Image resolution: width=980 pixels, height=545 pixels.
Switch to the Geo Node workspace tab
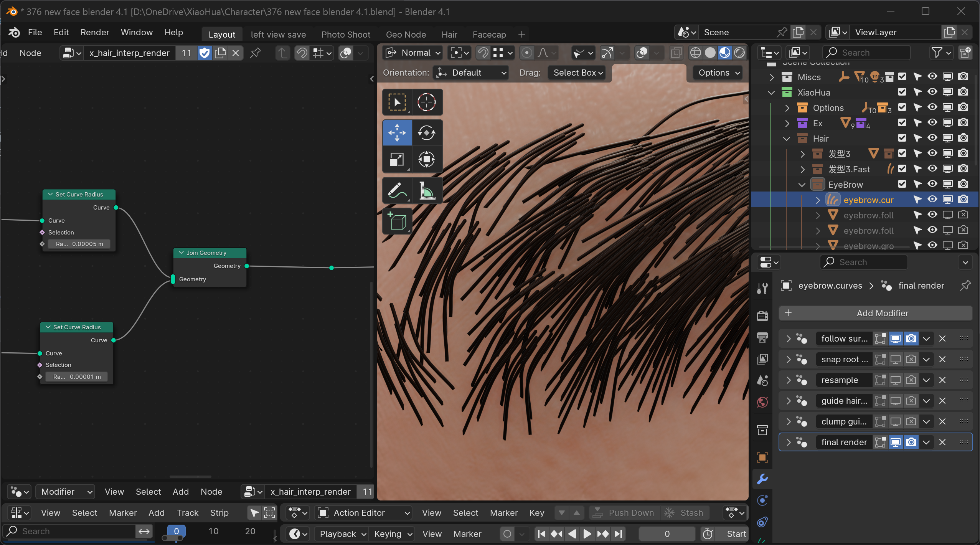[x=406, y=35]
